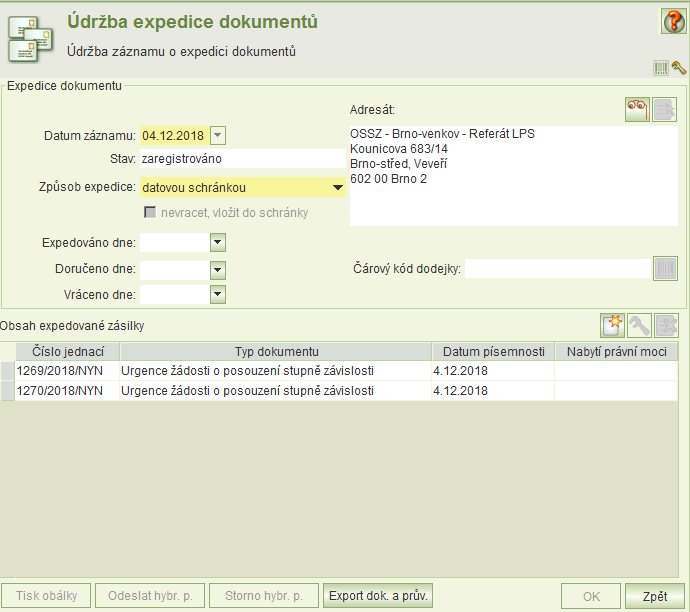The height and width of the screenshot is (612, 690).
Task: Add new document to shipment with star icon
Action: 612,325
